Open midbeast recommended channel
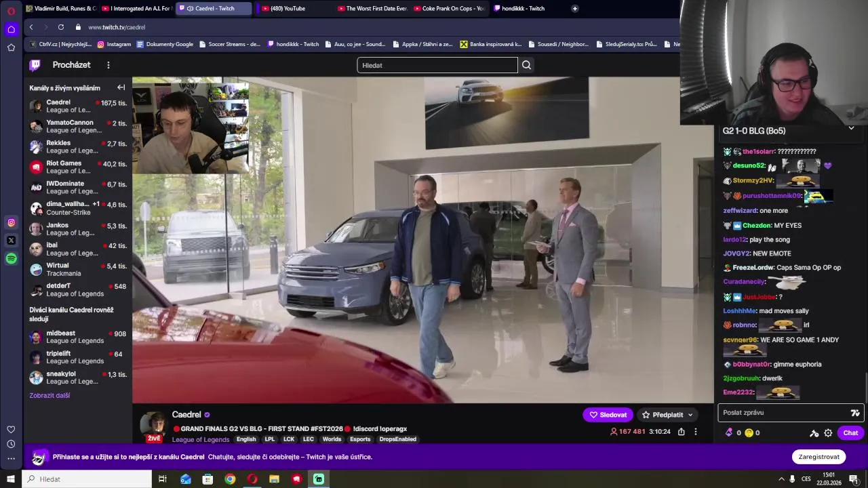 tap(78, 337)
